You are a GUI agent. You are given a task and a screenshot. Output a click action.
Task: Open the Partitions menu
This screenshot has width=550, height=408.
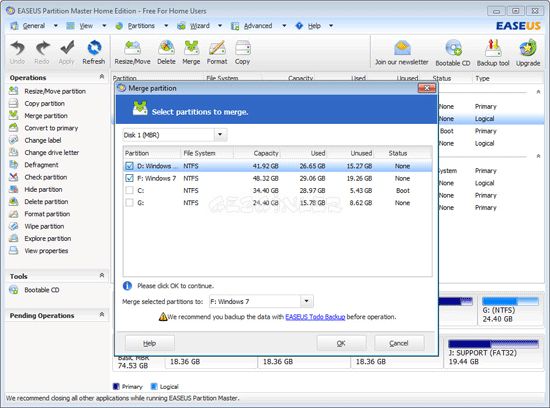click(141, 26)
